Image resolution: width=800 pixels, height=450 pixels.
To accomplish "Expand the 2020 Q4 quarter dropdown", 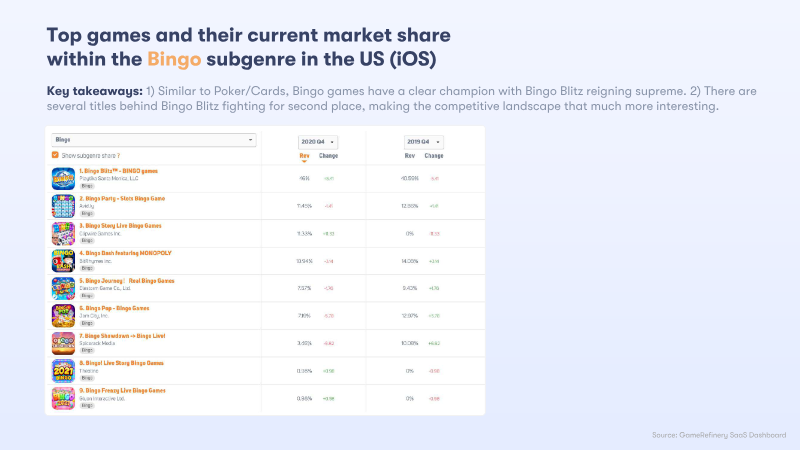I will click(318, 142).
